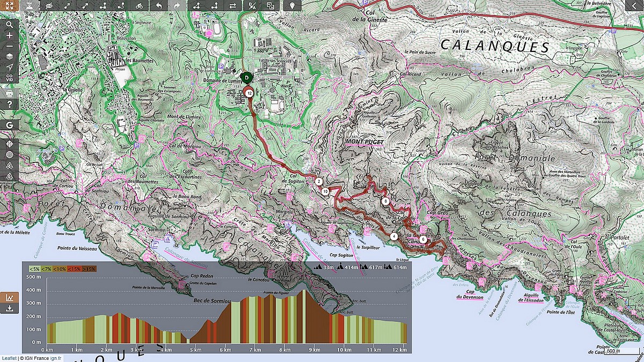The height and width of the screenshot is (362, 644).
Task: Click the out-and-back route tool
Action: click(215, 6)
